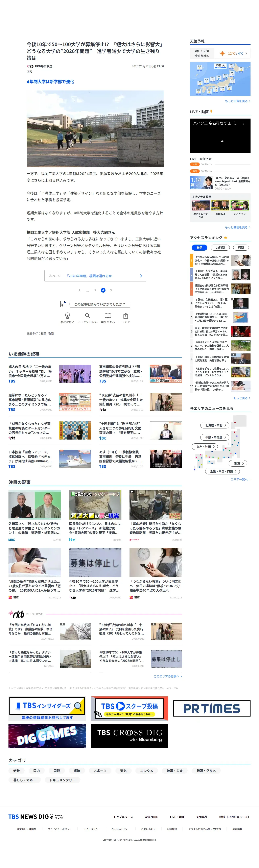This screenshot has height=868, width=259.
Task: Click the TBS NEWS DIG footer logo
Action: (x=36, y=817)
